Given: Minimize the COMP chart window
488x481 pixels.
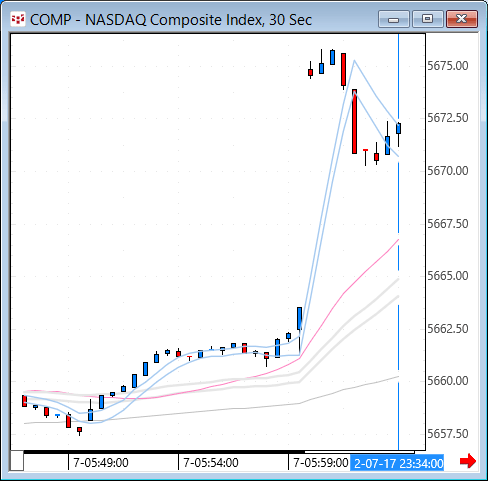Looking at the screenshot, I should (x=394, y=19).
